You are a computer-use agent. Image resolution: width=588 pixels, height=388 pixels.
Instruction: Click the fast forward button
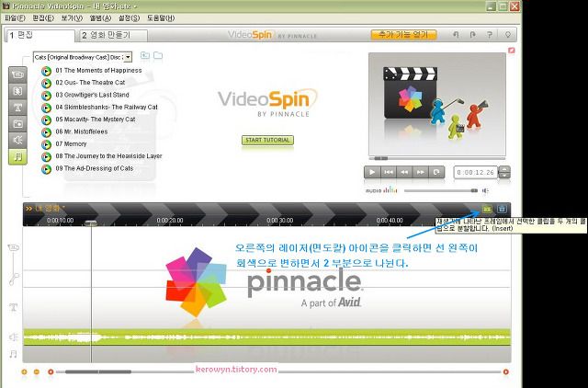[421, 172]
